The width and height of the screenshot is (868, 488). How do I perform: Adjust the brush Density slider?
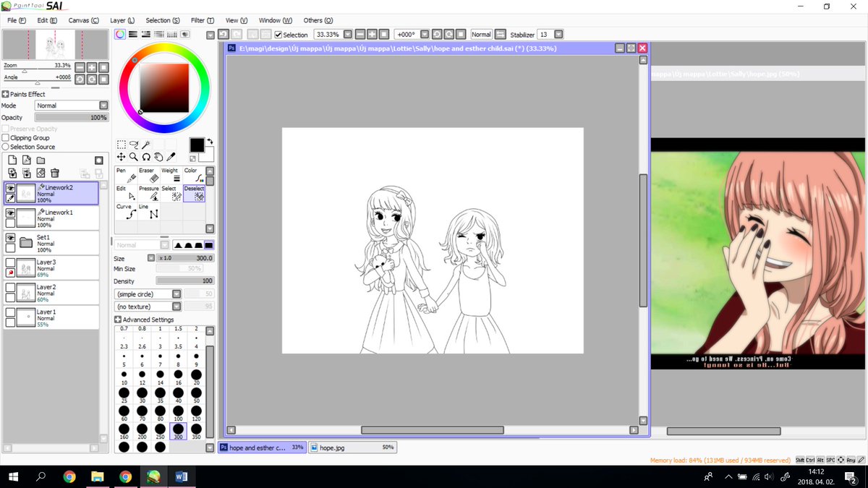185,281
